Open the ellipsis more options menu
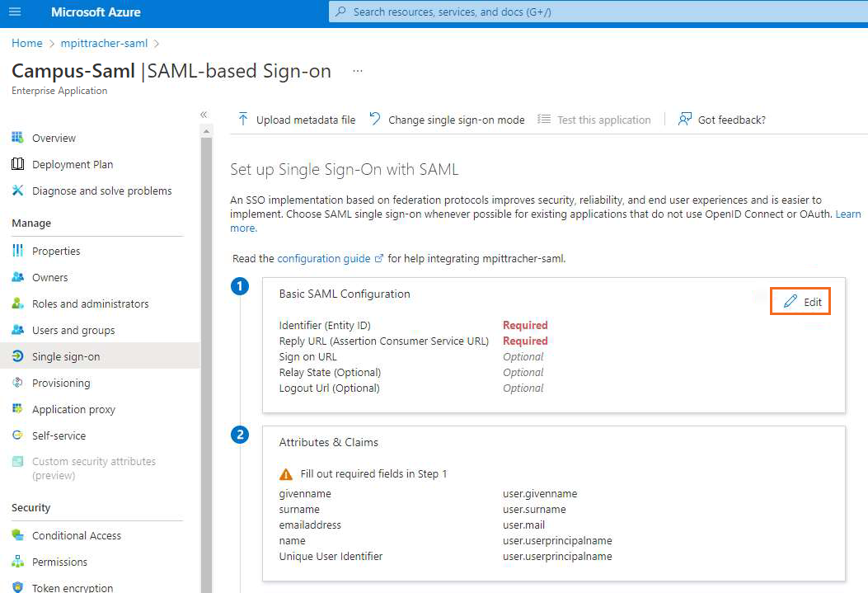 (x=358, y=71)
